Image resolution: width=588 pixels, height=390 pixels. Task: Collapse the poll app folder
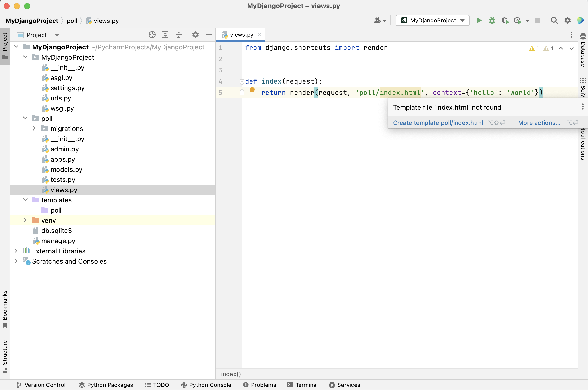click(25, 118)
